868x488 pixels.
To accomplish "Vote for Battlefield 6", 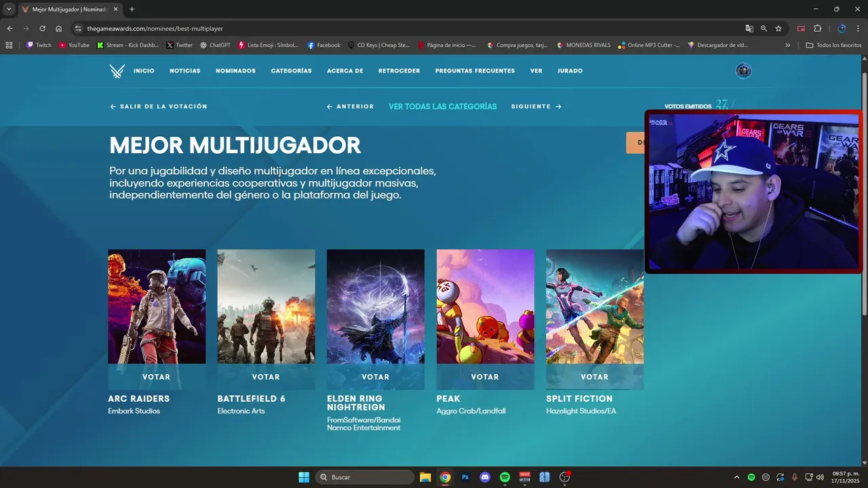I will pyautogui.click(x=266, y=377).
